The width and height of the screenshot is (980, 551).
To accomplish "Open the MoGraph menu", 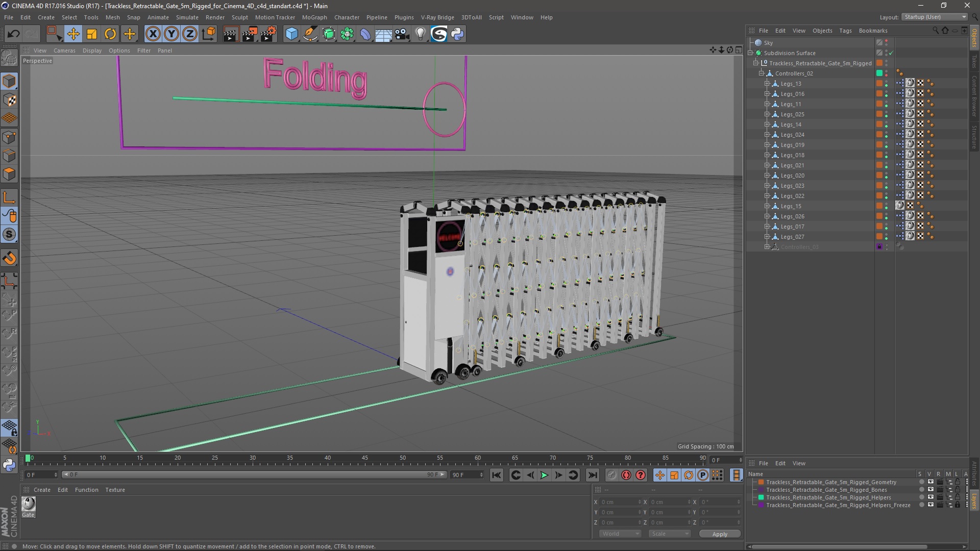I will (314, 17).
